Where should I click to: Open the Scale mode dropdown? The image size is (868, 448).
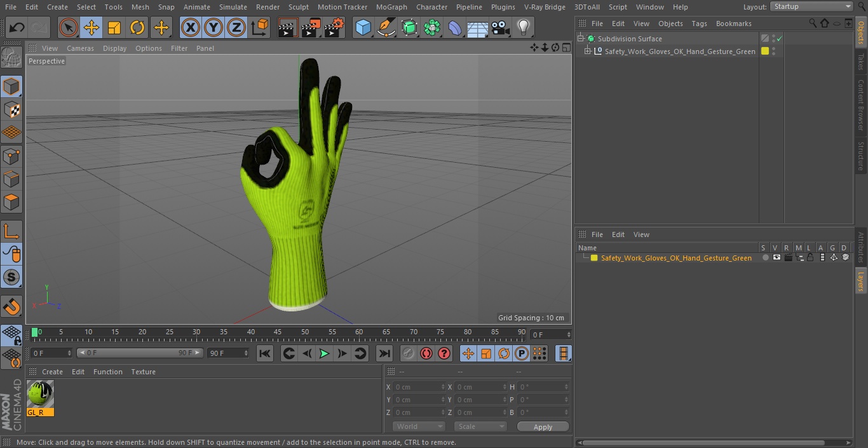(x=480, y=426)
